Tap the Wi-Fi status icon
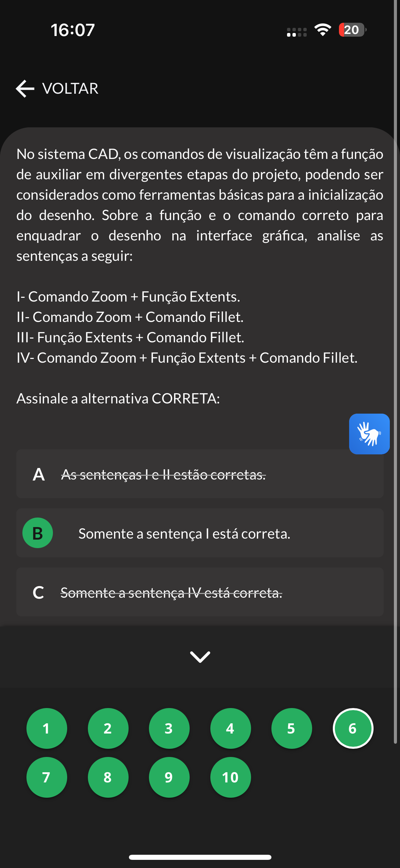This screenshot has height=868, width=400. pos(323,30)
